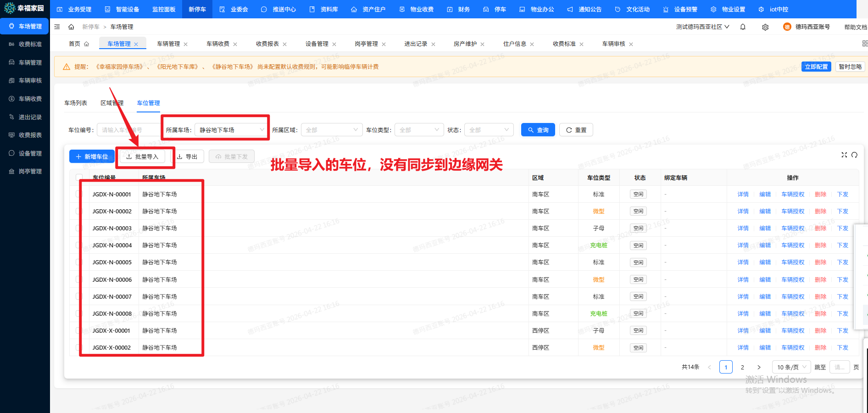Click the 立即配置 button in warning banner
Viewport: 868px width, 413px height.
click(x=816, y=67)
